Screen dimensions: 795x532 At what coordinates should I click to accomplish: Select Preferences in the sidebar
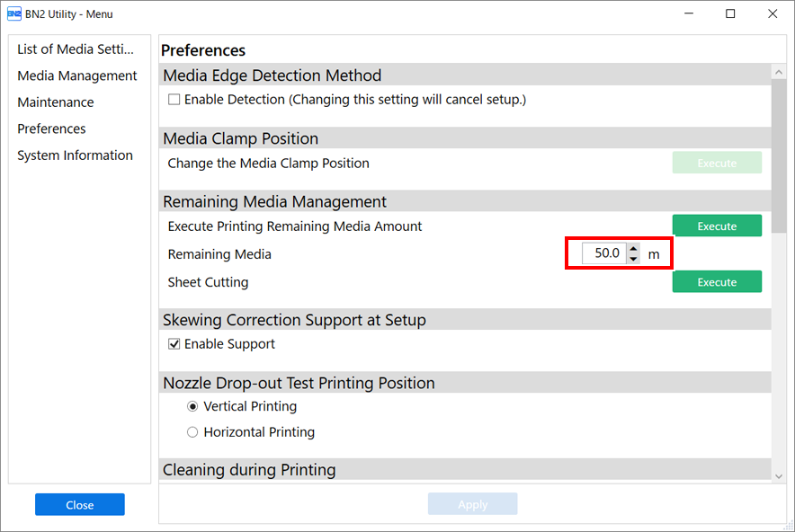click(51, 129)
